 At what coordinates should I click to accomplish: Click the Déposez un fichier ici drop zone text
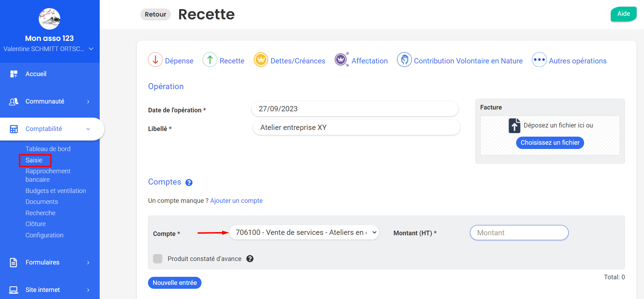point(558,125)
